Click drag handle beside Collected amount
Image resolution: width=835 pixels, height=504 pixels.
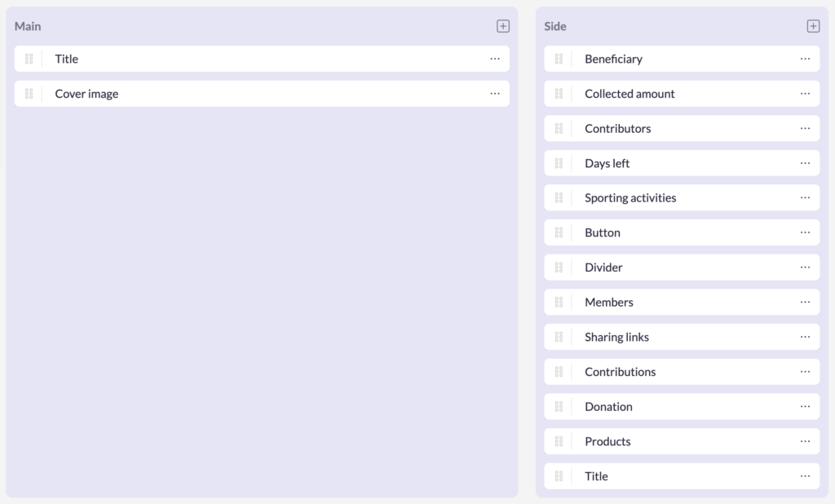(x=559, y=94)
